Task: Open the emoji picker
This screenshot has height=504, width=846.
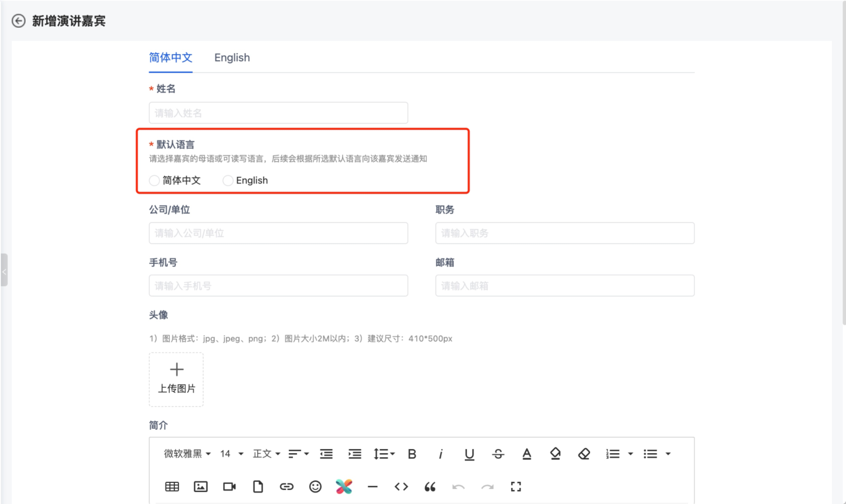Action: click(315, 486)
